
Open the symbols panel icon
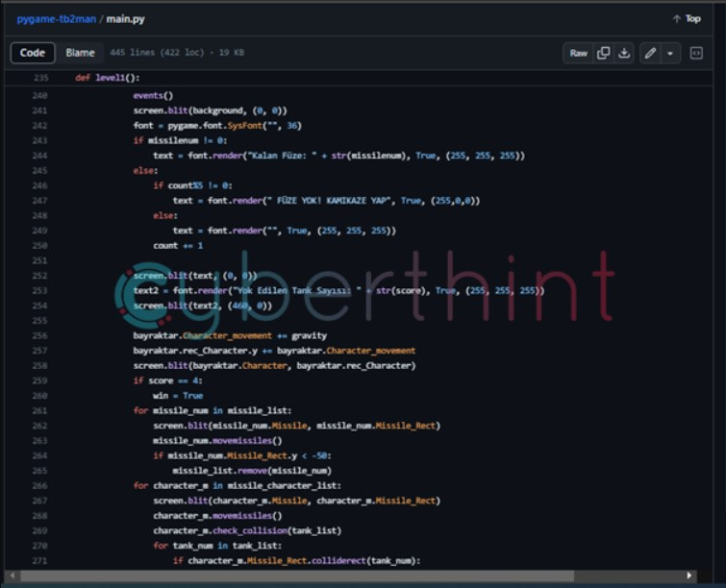(696, 53)
